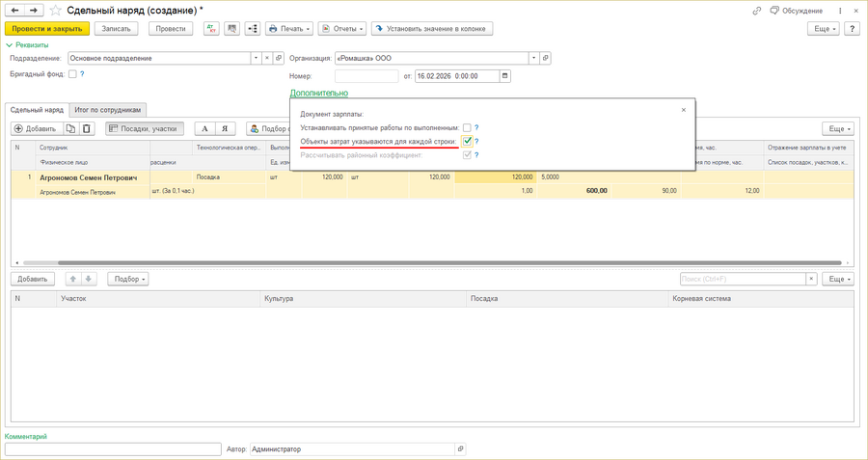This screenshot has width=868, height=460.
Task: Toggle the Бригадный фонд checkbox
Action: coord(72,74)
